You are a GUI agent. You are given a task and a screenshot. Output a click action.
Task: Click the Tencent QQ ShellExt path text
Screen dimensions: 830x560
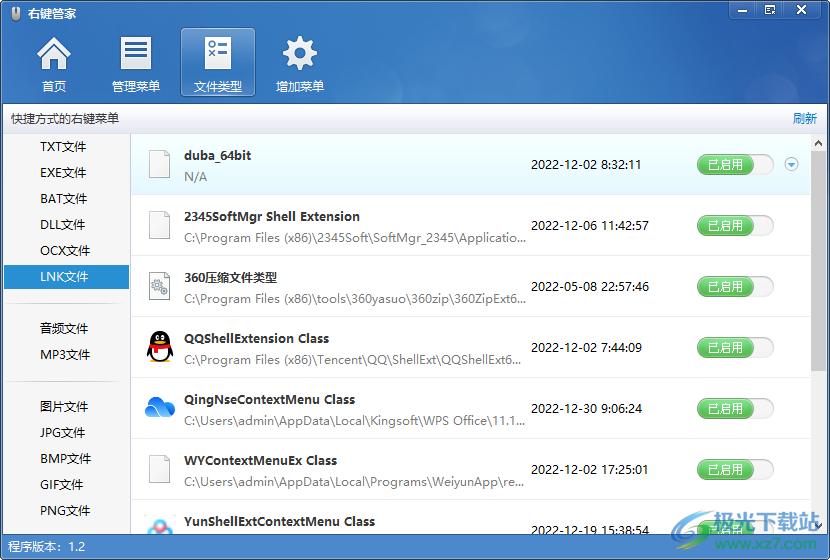(x=353, y=360)
